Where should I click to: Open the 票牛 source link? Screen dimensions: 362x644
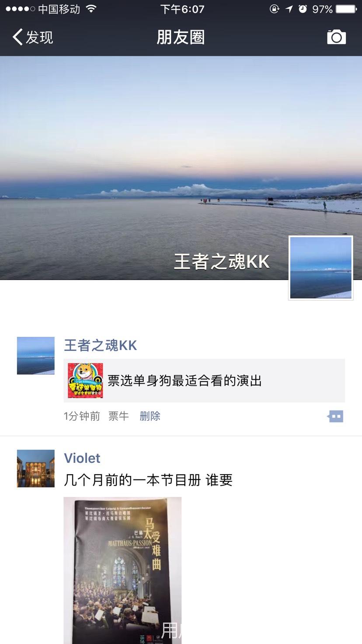coord(118,416)
